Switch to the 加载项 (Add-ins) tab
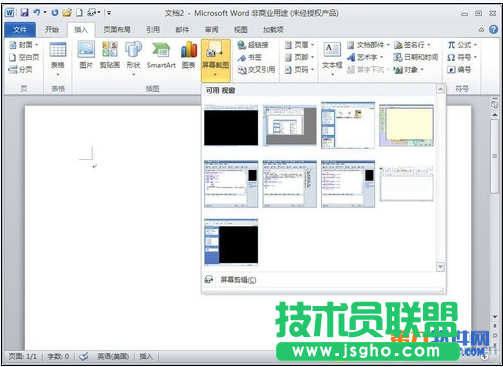The image size is (503, 367). click(273, 30)
